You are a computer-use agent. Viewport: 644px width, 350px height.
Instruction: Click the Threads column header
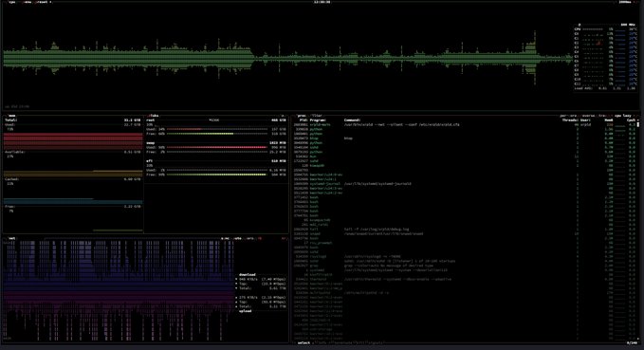tap(570, 120)
